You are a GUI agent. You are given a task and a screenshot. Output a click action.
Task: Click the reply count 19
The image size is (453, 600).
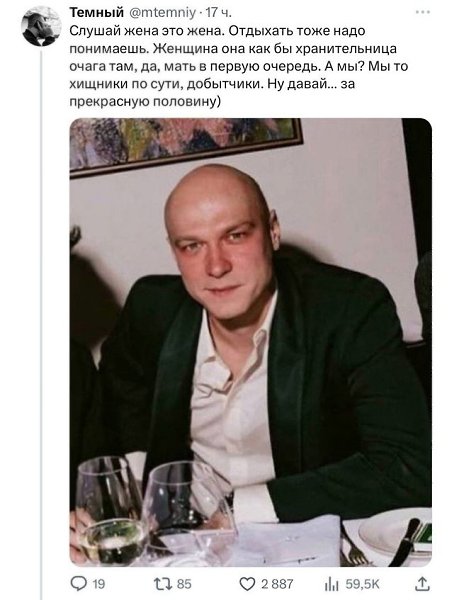[98, 584]
